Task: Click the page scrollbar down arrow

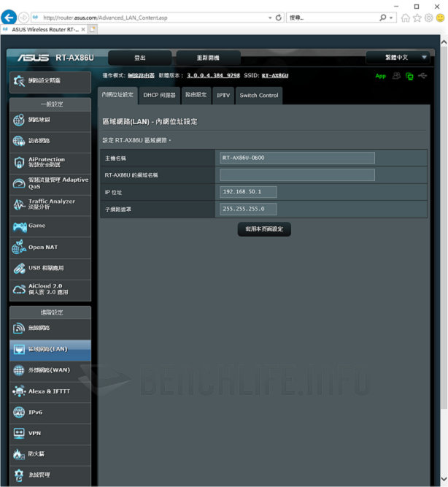Action: pyautogui.click(x=444, y=479)
